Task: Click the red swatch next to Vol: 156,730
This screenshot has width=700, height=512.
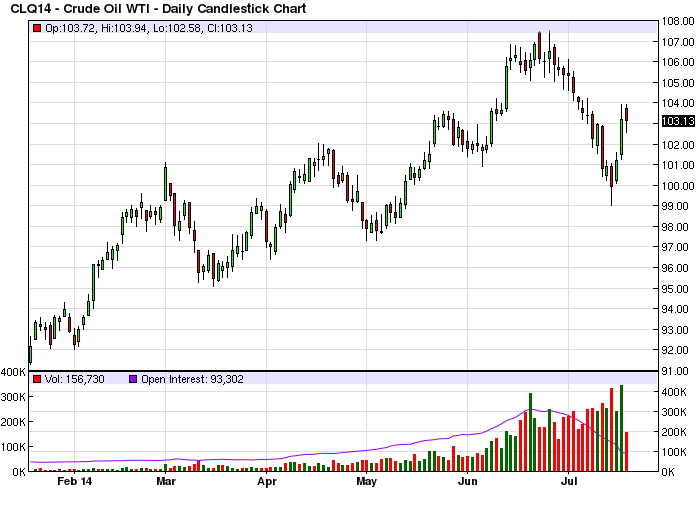Action: (37, 379)
